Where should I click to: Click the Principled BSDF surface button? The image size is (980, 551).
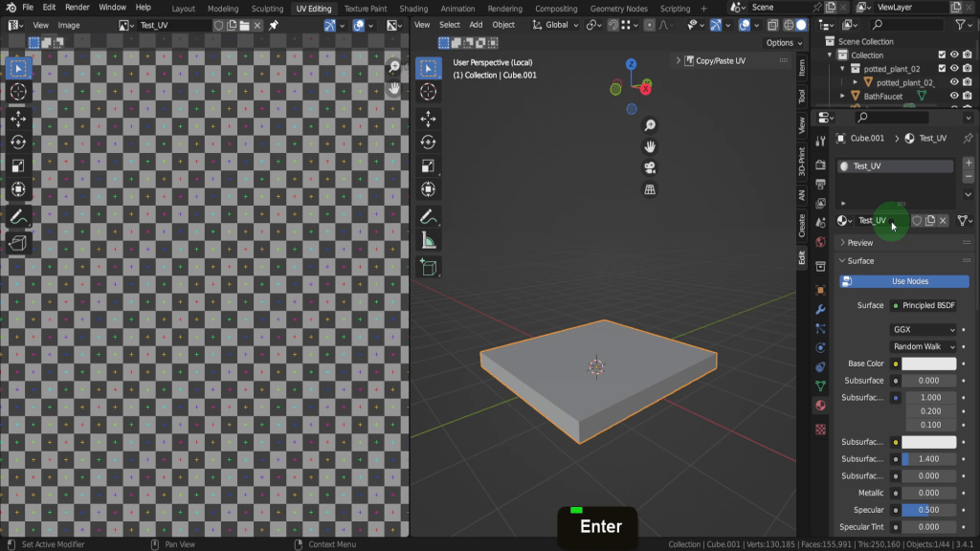coord(923,305)
